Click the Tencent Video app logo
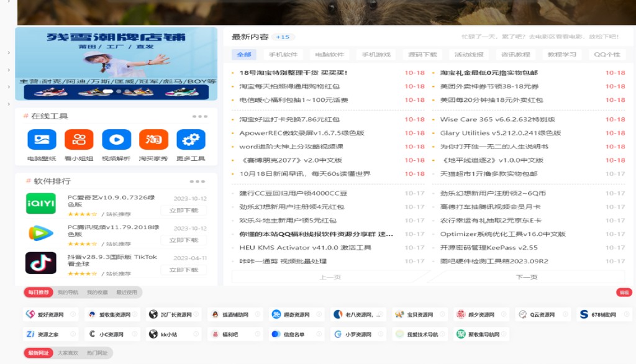Image resolution: width=636 pixels, height=364 pixels. pyautogui.click(x=40, y=234)
